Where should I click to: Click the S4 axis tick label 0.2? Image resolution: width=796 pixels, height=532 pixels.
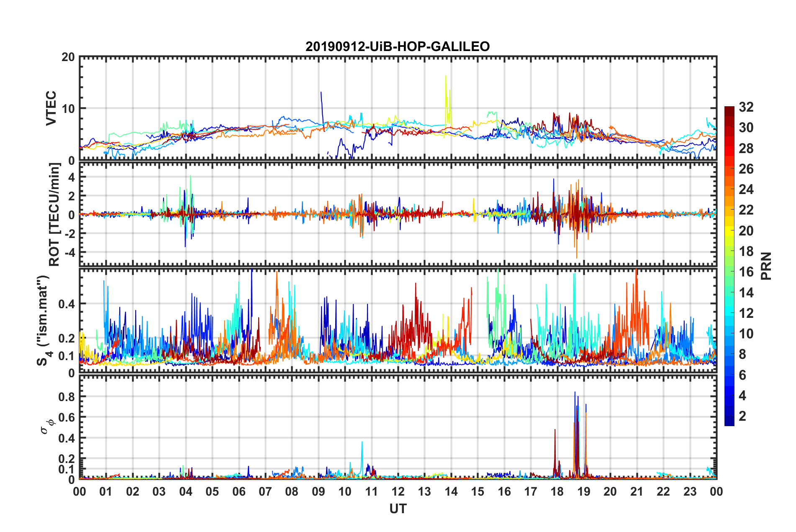(67, 338)
